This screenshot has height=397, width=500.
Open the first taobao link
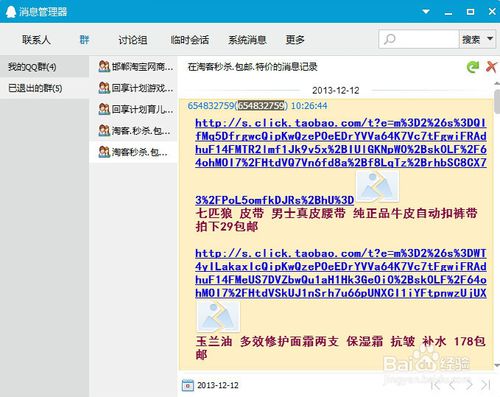(x=340, y=143)
